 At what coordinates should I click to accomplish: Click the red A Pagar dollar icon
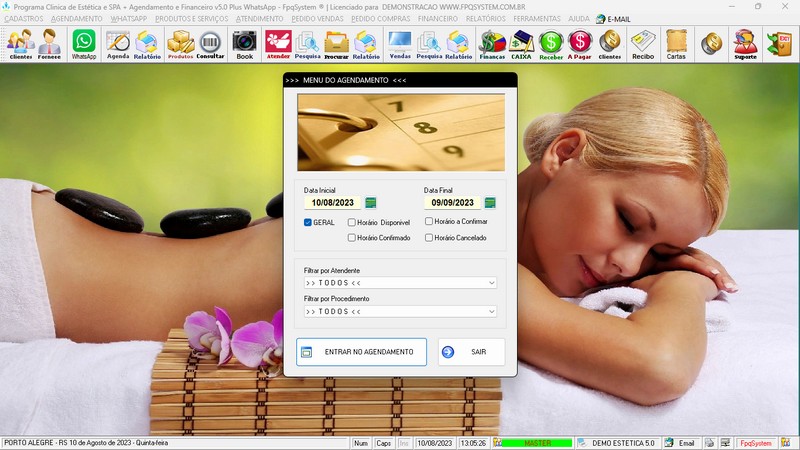click(x=580, y=44)
